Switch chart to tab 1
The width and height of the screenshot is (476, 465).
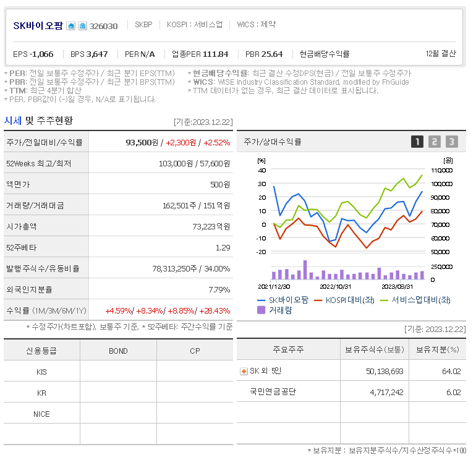click(x=417, y=142)
